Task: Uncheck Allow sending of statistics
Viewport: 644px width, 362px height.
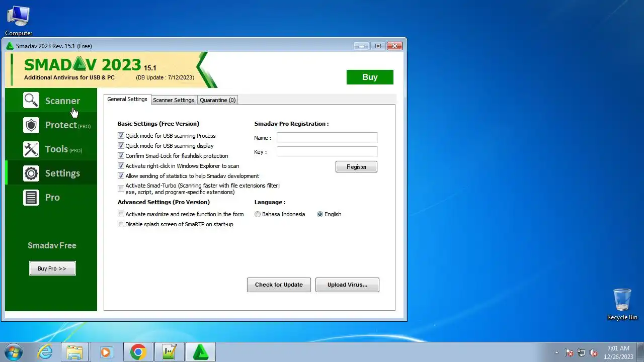Action: click(121, 176)
